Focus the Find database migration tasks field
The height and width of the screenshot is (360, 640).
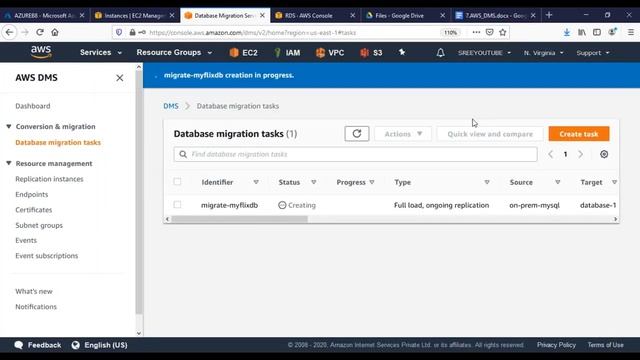pos(355,154)
